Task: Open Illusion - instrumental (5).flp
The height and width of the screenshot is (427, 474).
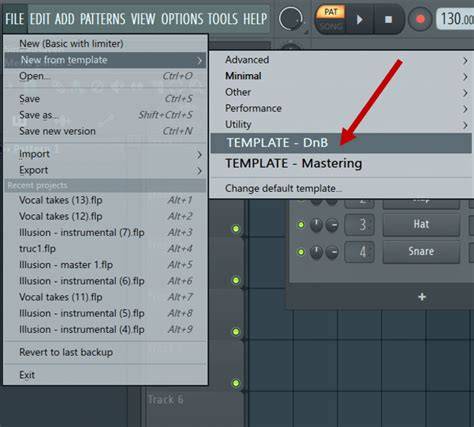Action: pos(105,313)
